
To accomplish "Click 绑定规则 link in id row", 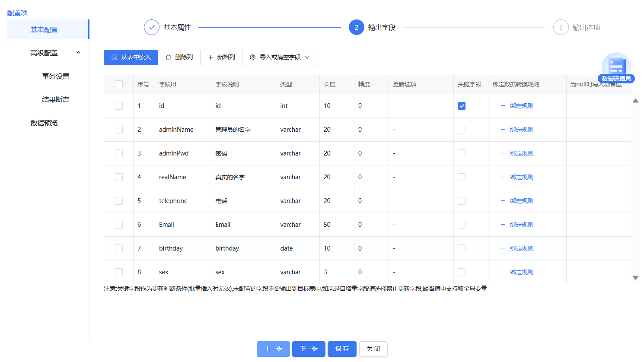I will (522, 106).
